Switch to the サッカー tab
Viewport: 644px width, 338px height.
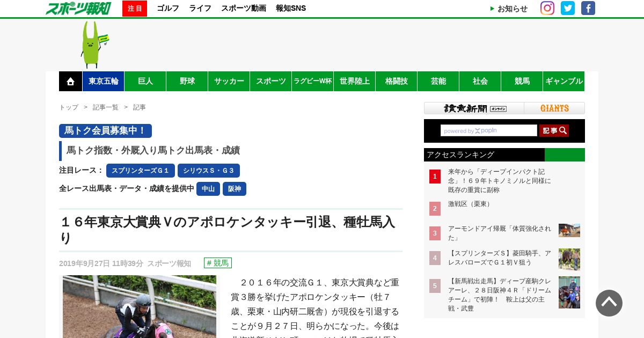click(x=229, y=82)
